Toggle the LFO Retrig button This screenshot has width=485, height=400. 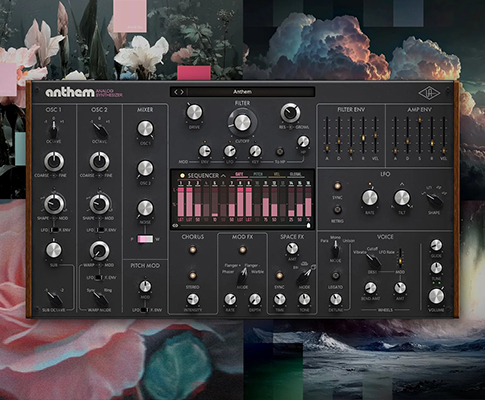pyautogui.click(x=337, y=210)
